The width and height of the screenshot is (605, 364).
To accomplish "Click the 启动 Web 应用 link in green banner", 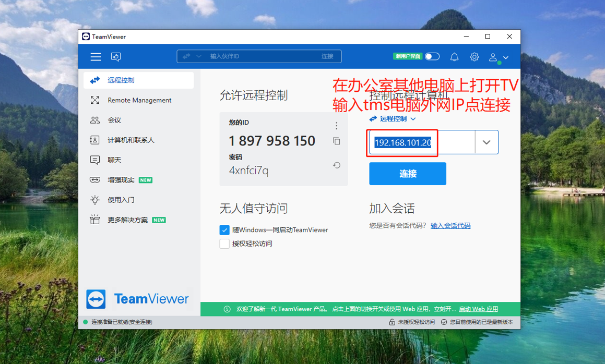I will [x=479, y=309].
